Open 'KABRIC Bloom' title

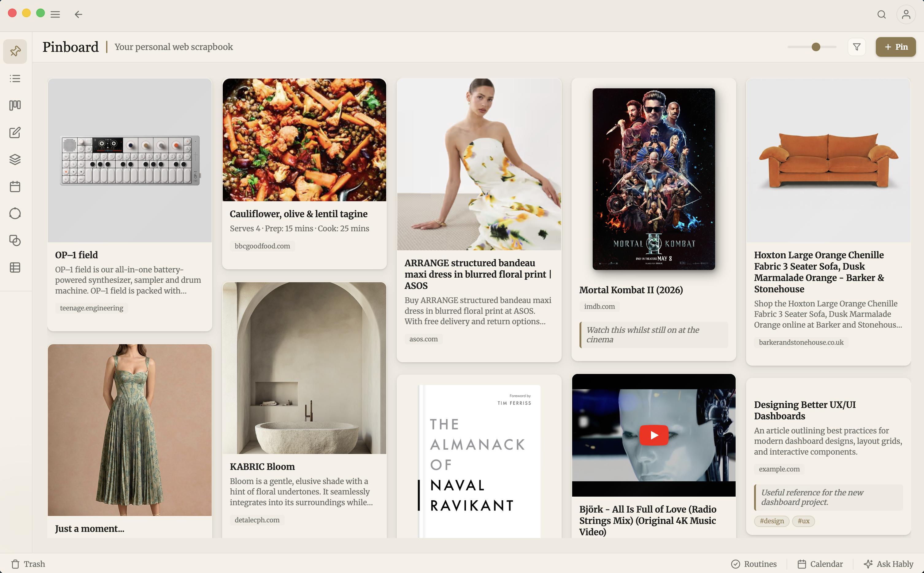click(x=262, y=467)
